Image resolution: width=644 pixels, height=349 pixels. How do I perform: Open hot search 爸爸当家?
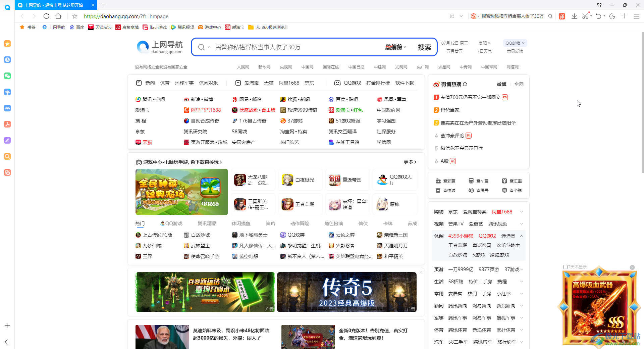450,110
